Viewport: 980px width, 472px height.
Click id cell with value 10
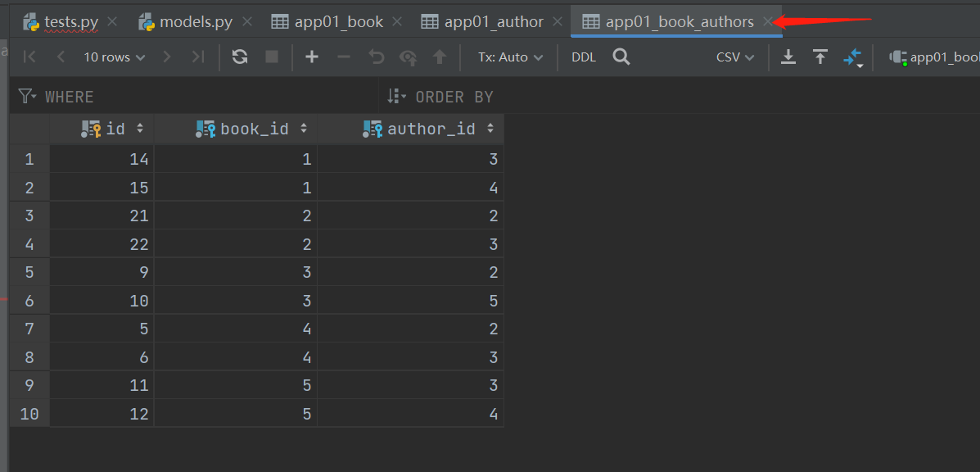click(x=102, y=301)
